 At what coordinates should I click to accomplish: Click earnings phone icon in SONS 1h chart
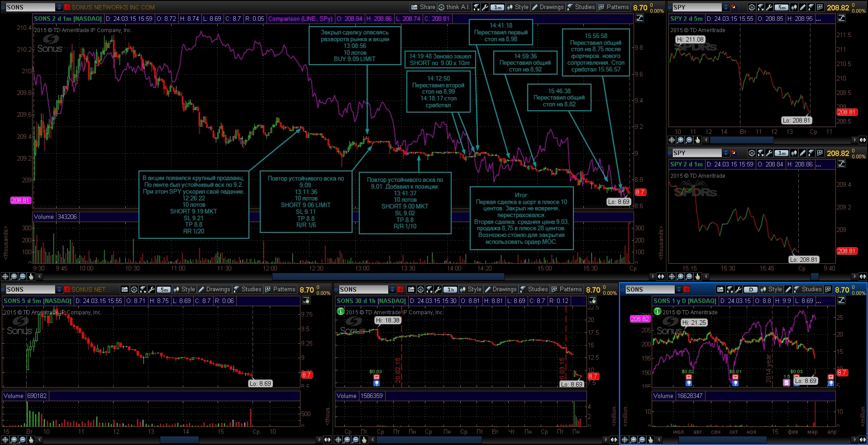(x=376, y=377)
